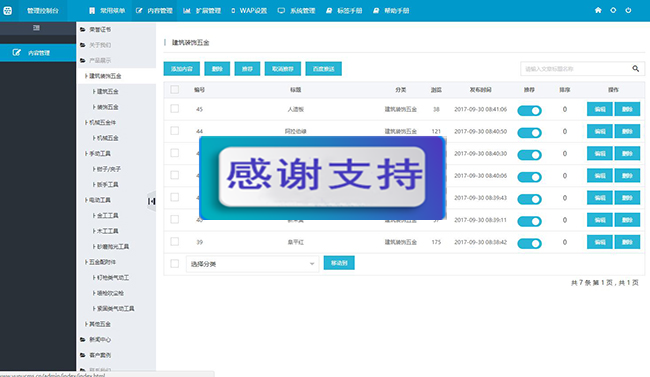Expand the 手动工具 tree node

tap(98, 153)
